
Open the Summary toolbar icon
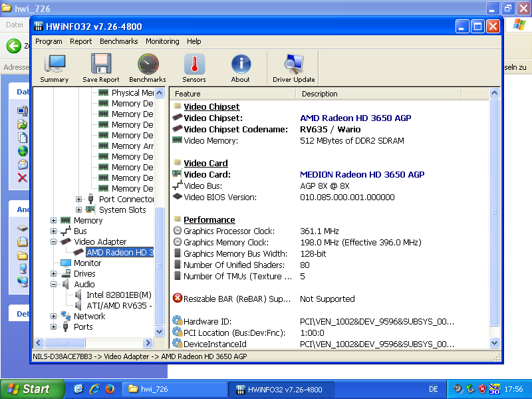[x=55, y=68]
